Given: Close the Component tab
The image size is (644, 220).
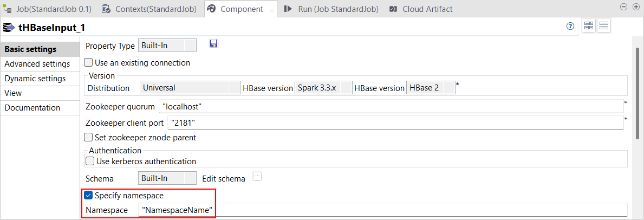Looking at the screenshot, I should (x=272, y=10).
